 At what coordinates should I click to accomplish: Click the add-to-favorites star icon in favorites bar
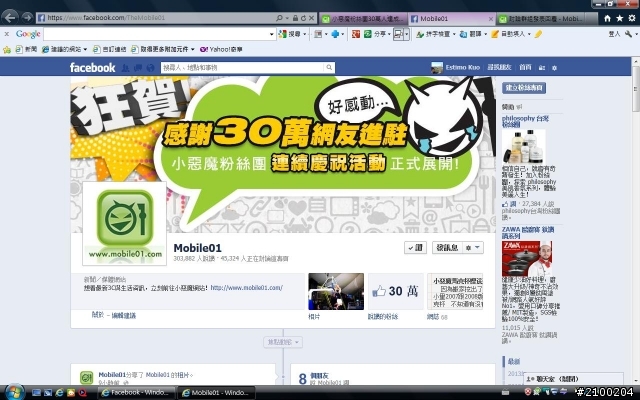7,49
